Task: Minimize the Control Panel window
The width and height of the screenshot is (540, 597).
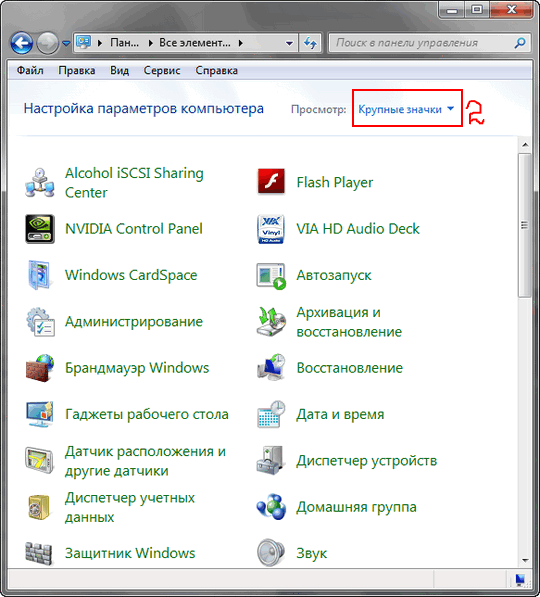Action: tap(452, 10)
